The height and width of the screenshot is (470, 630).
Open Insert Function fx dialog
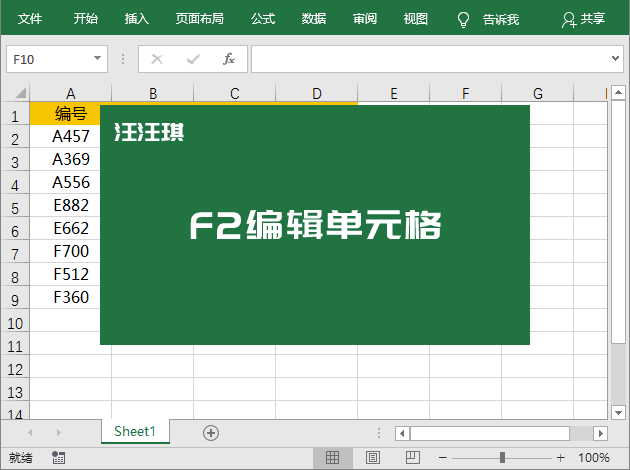point(229,59)
